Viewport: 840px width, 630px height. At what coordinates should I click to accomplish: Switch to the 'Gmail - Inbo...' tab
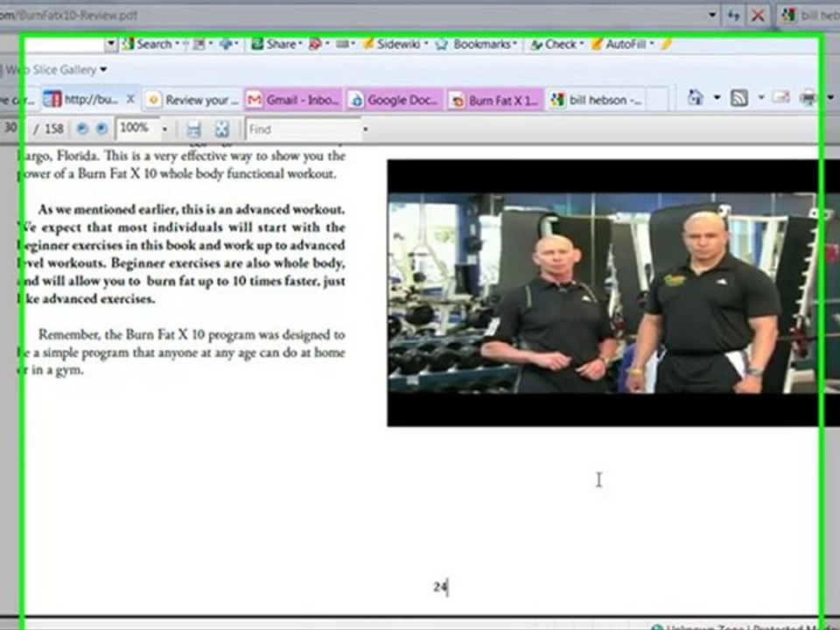[x=293, y=100]
